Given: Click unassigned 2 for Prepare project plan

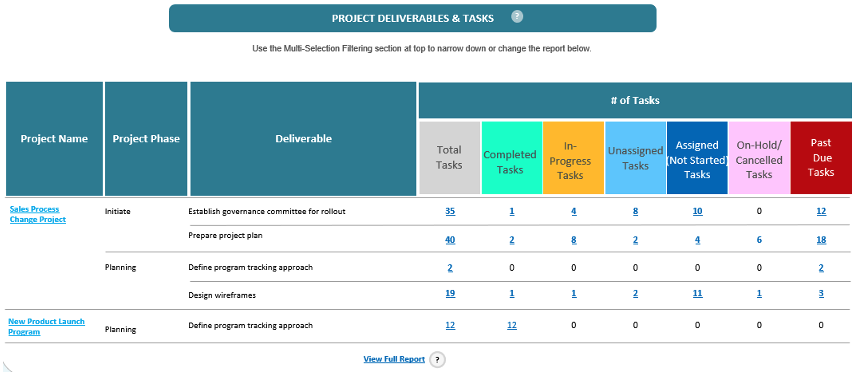Looking at the screenshot, I should pos(635,240).
